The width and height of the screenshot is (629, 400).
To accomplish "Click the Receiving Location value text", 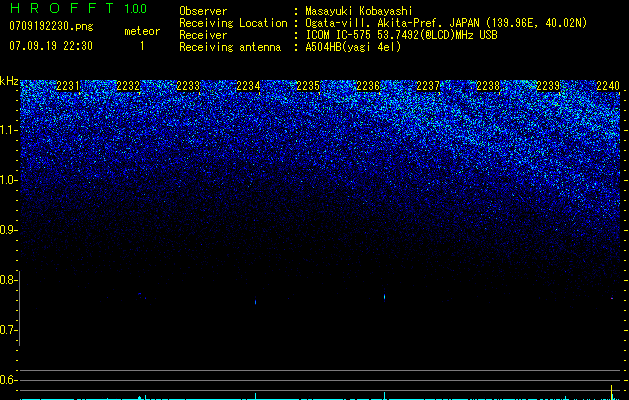I will pyautogui.click(x=446, y=23).
